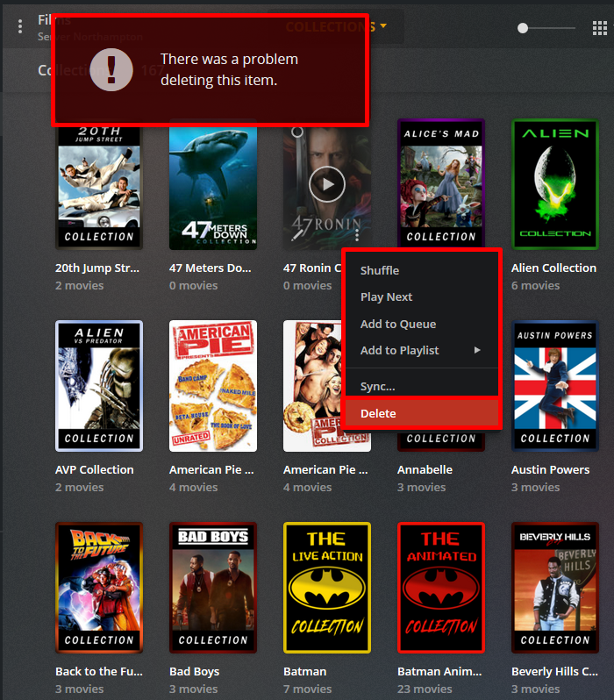Click the '6 movies' count text
Image resolution: width=614 pixels, height=700 pixels.
(535, 286)
